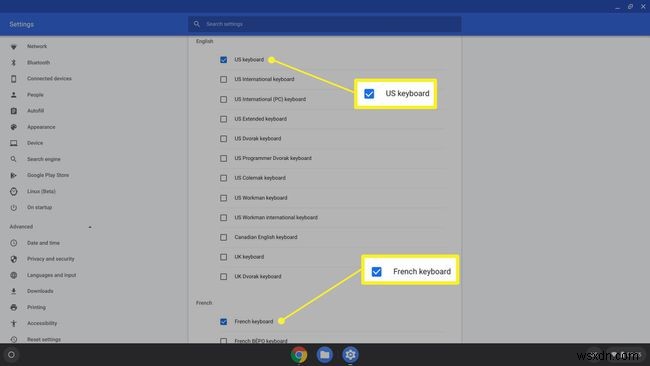Click the People person icon

tap(14, 95)
